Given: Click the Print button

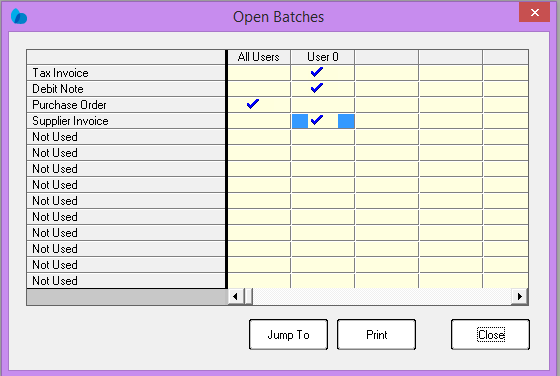Looking at the screenshot, I should pos(376,335).
